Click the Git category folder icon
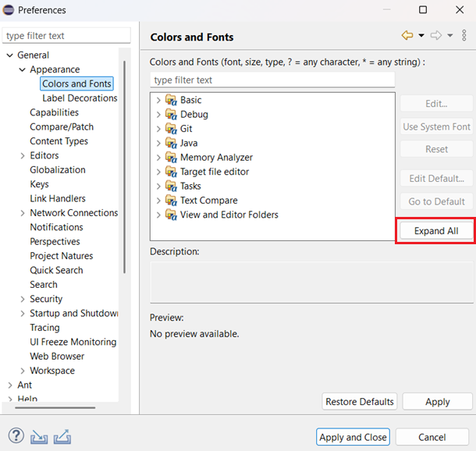This screenshot has height=451, width=476. click(171, 129)
